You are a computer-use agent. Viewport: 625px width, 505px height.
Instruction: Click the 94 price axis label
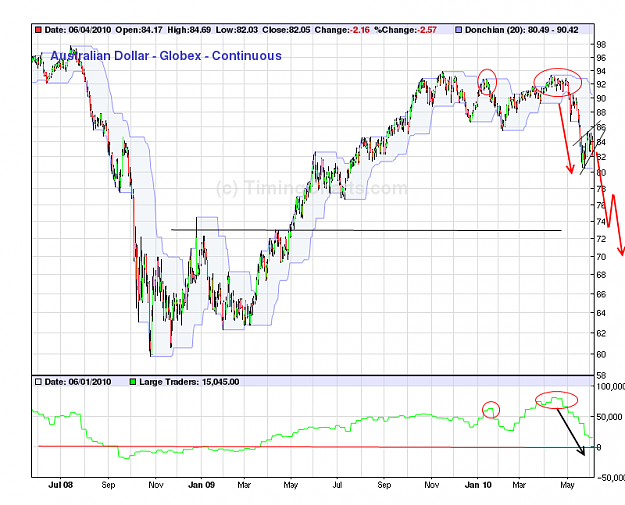pos(601,71)
